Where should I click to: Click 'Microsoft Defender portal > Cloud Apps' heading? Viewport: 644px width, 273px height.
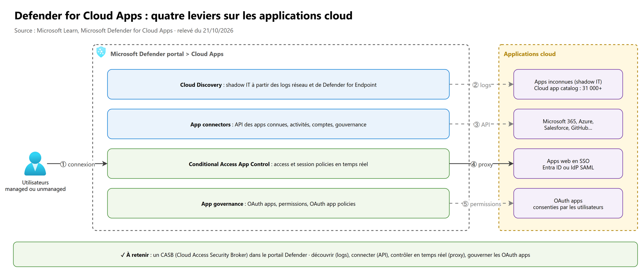pos(167,54)
